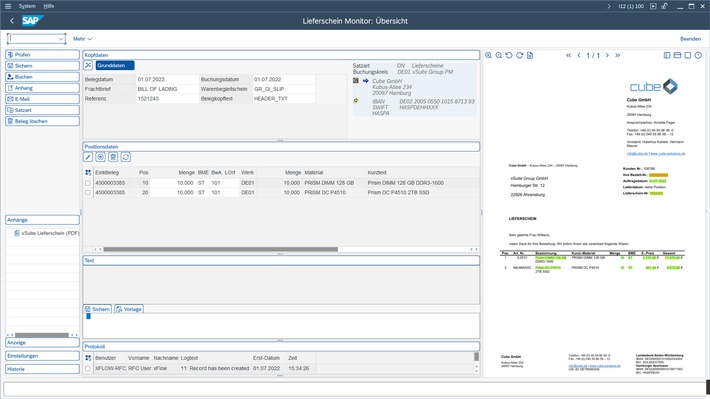Click the delete trash icon in Positionsdaten
Image resolution: width=710 pixels, height=399 pixels.
pyautogui.click(x=113, y=157)
